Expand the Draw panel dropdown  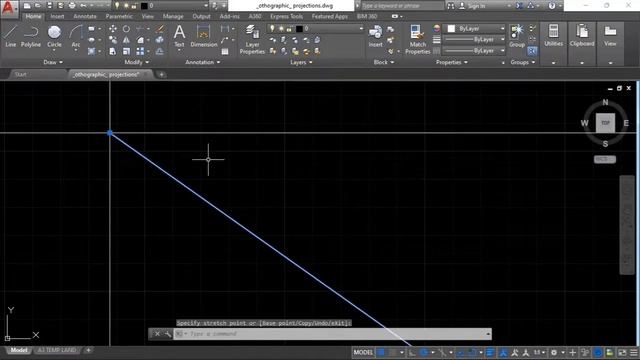pyautogui.click(x=53, y=62)
